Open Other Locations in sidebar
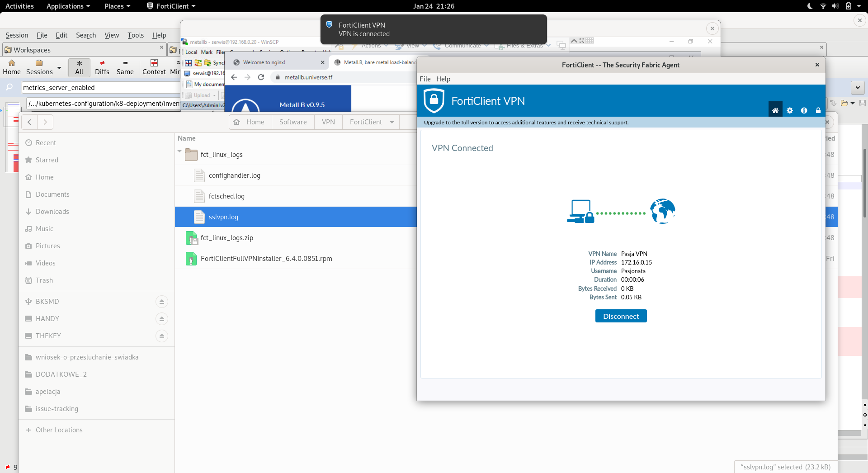The width and height of the screenshot is (868, 473). click(96, 430)
